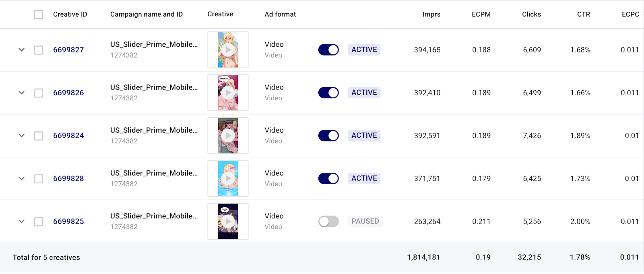Tick the checkbox for creative 6699828
Viewport: 644px width, 274px height.
[39, 179]
